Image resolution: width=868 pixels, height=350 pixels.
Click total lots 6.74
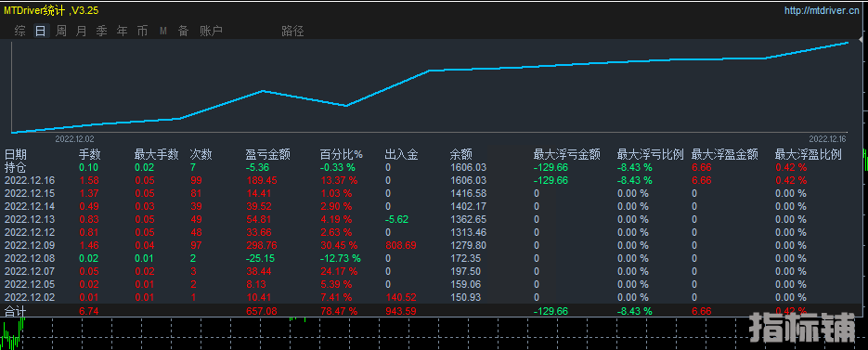88,312
